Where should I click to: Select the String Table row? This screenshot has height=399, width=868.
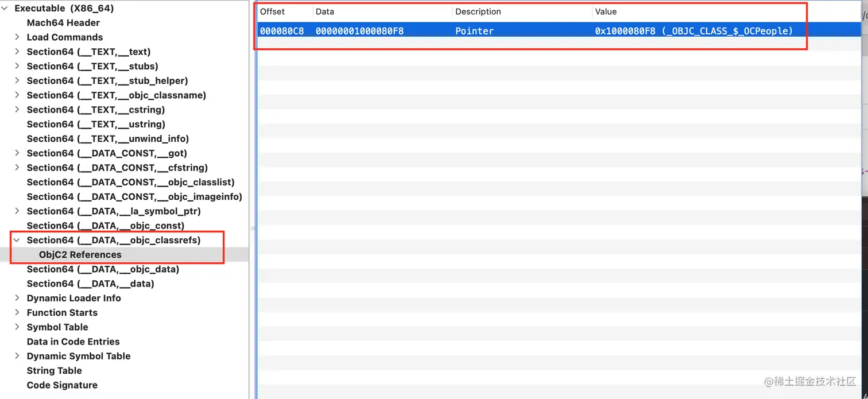coord(55,371)
